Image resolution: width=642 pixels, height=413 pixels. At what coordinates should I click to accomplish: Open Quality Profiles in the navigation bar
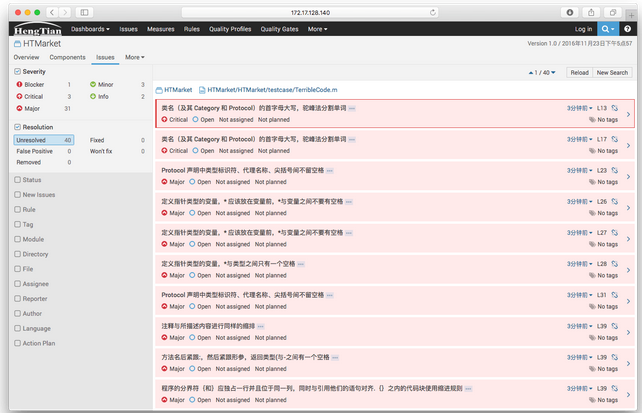click(228, 29)
